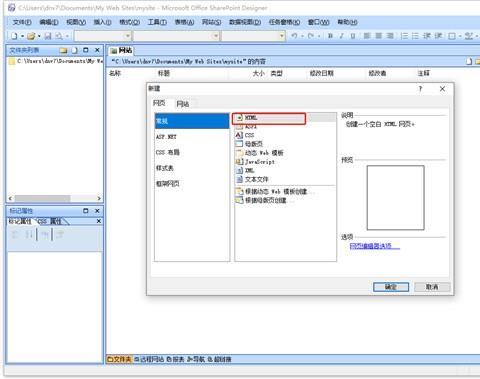Click the Redo icon
480x379 pixels.
[311, 35]
